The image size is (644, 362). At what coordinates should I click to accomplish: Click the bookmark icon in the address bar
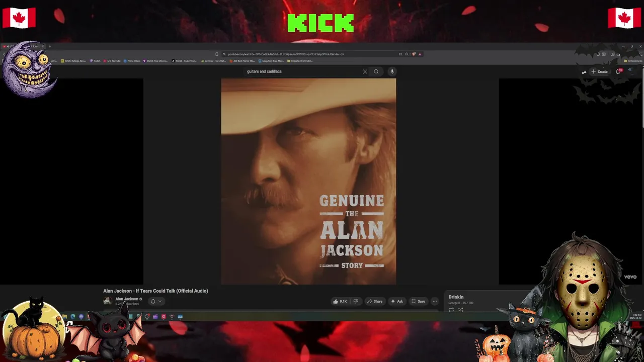pos(217,54)
